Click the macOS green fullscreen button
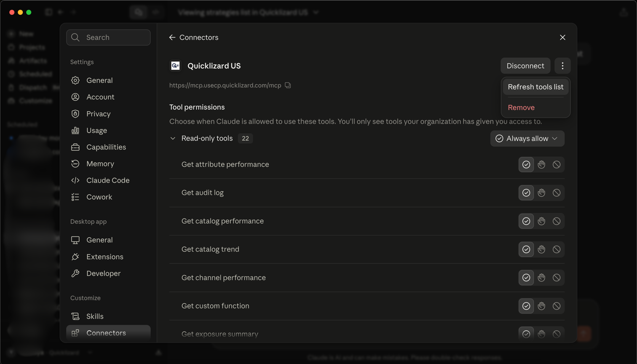Viewport: 637px width, 364px height. (x=29, y=12)
